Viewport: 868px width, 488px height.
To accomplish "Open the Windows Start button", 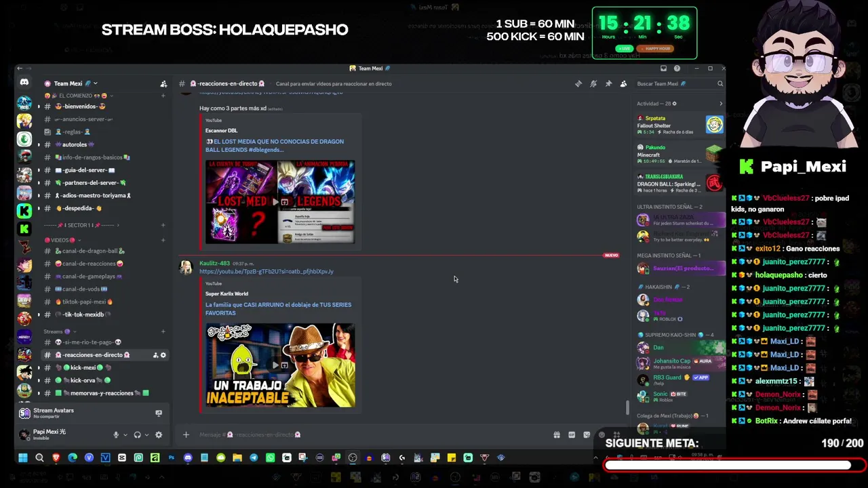I will tap(23, 458).
